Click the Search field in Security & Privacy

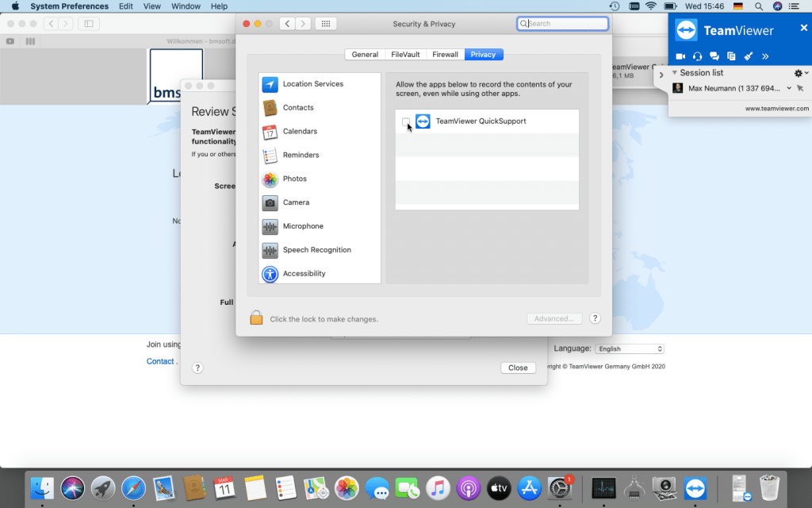point(562,24)
